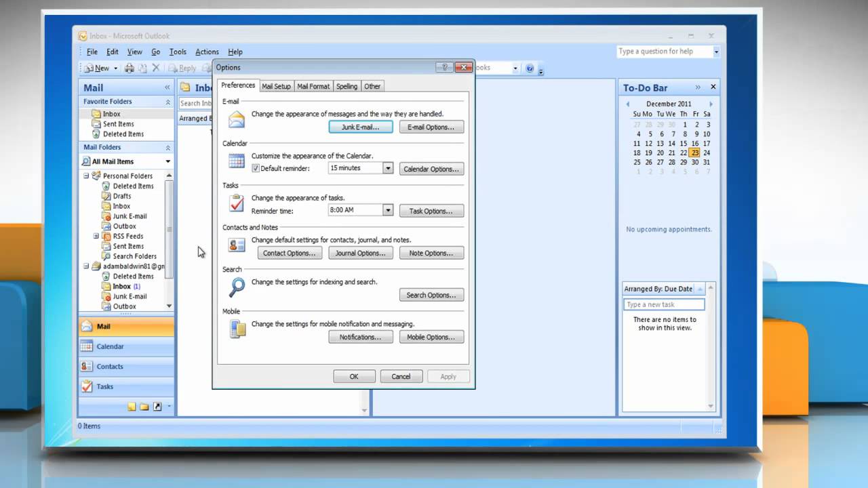Screen dimensions: 868x488
Task: Open RSS Feeds folder
Action: 127,237
